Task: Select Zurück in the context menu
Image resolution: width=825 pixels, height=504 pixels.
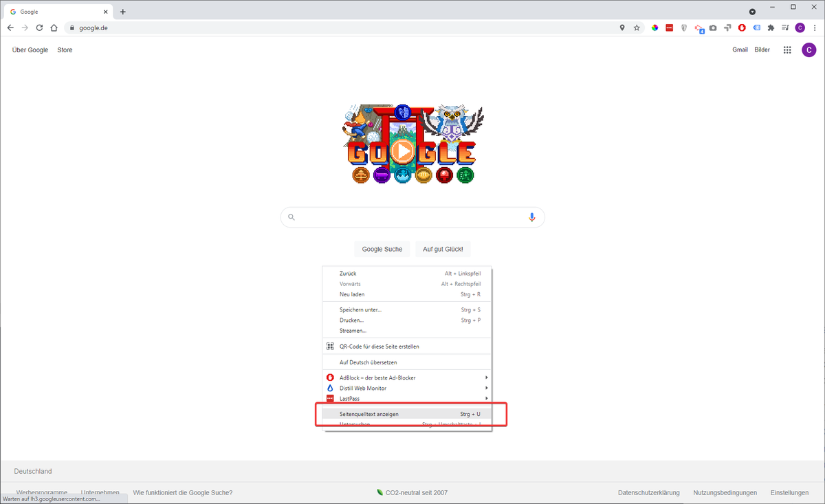Action: coord(407,274)
